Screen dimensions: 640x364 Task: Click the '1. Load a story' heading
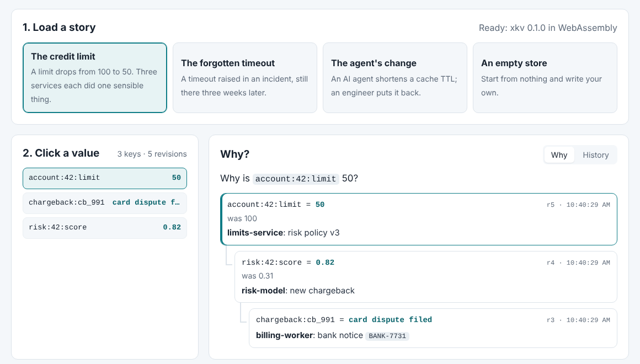coord(59,28)
